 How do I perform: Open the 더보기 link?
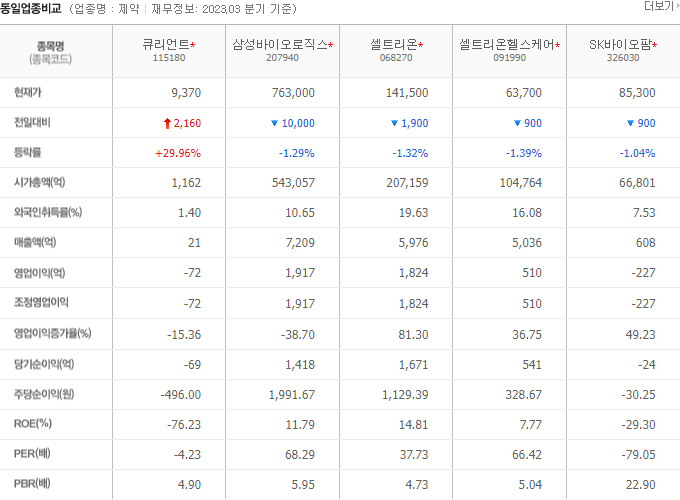661,6
